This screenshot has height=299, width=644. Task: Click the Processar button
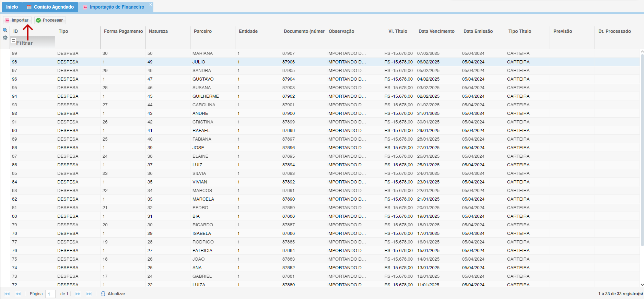tap(50, 20)
